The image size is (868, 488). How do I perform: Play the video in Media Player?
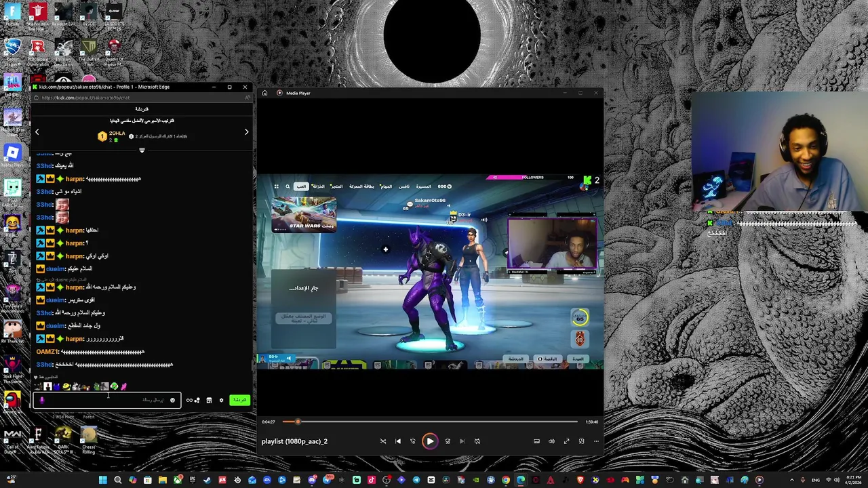click(430, 441)
